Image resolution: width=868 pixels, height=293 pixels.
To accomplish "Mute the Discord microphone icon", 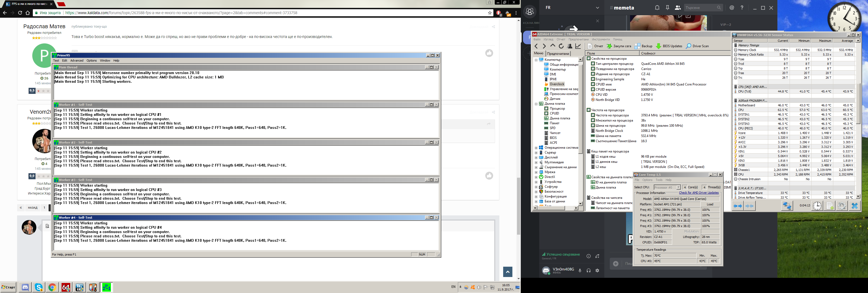I will click(x=580, y=270).
